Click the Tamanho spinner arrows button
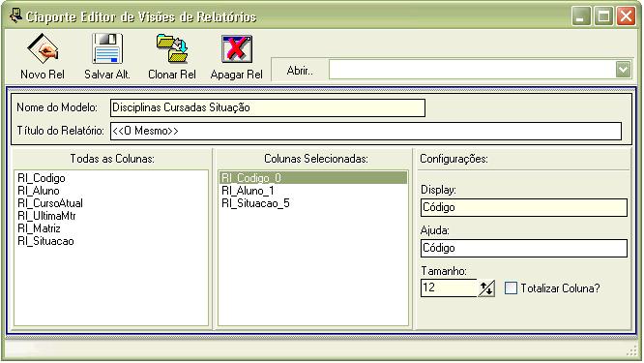The width and height of the screenshot is (644, 363). tap(486, 288)
